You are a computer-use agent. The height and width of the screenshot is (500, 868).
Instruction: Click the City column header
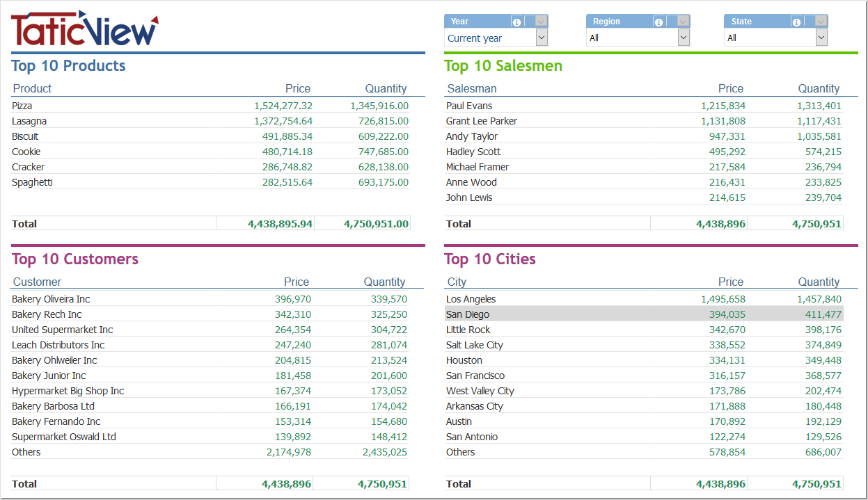pos(457,282)
